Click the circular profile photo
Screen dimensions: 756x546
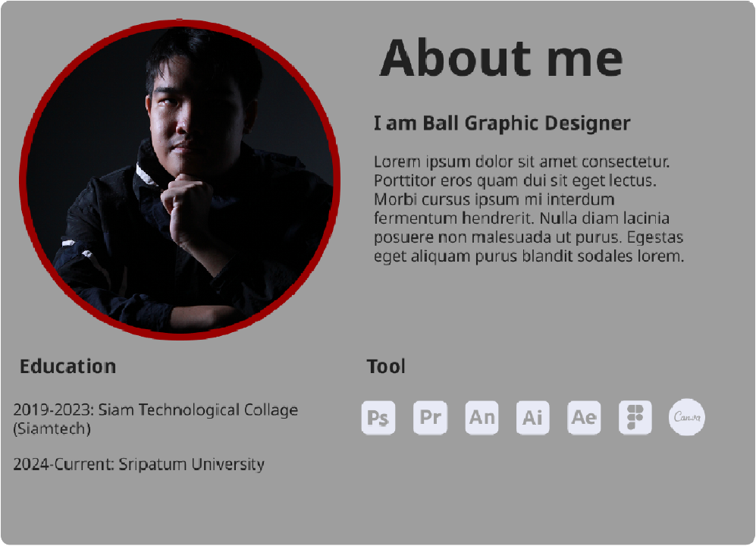coord(180,180)
